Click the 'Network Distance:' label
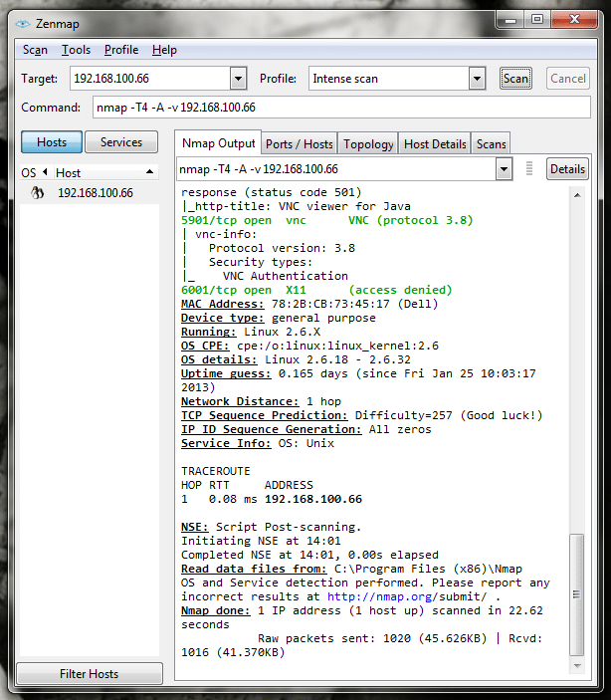The width and height of the screenshot is (611, 700). (240, 401)
